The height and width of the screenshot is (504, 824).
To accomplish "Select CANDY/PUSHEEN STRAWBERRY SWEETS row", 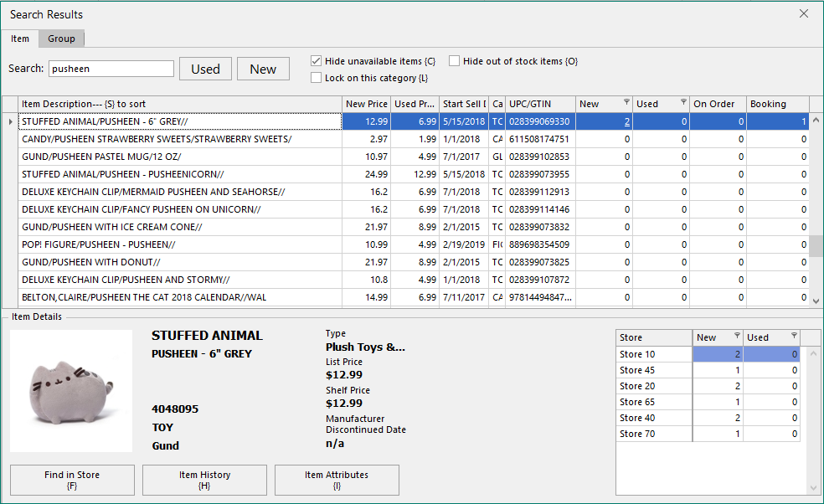I will click(414, 139).
